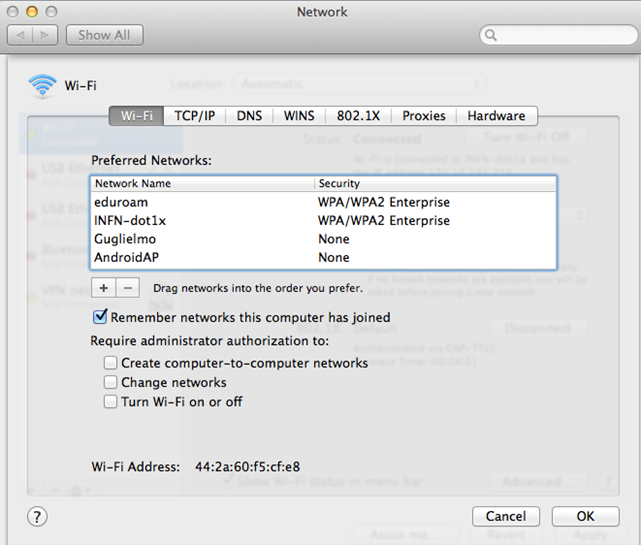This screenshot has width=641, height=545.
Task: Click the yellow minimize window button
Action: pos(32,12)
